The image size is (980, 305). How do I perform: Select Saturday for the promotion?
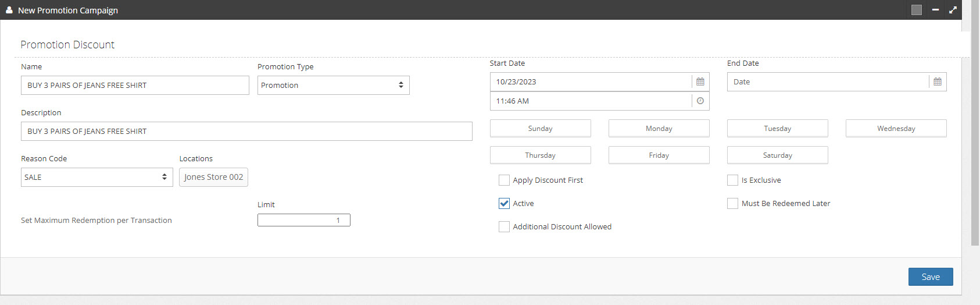(x=777, y=155)
